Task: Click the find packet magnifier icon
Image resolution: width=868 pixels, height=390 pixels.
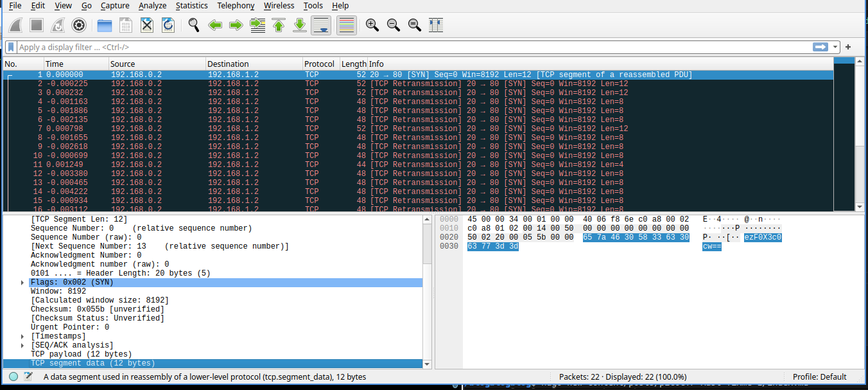Action: pyautogui.click(x=194, y=25)
